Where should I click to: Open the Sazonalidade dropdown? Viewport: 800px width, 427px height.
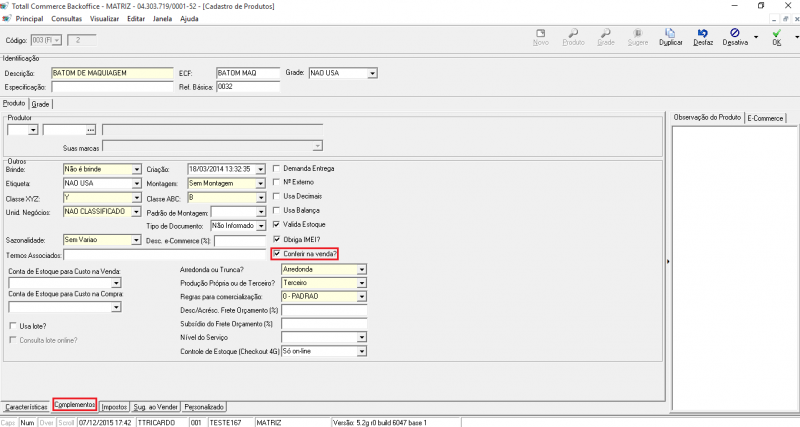(135, 240)
